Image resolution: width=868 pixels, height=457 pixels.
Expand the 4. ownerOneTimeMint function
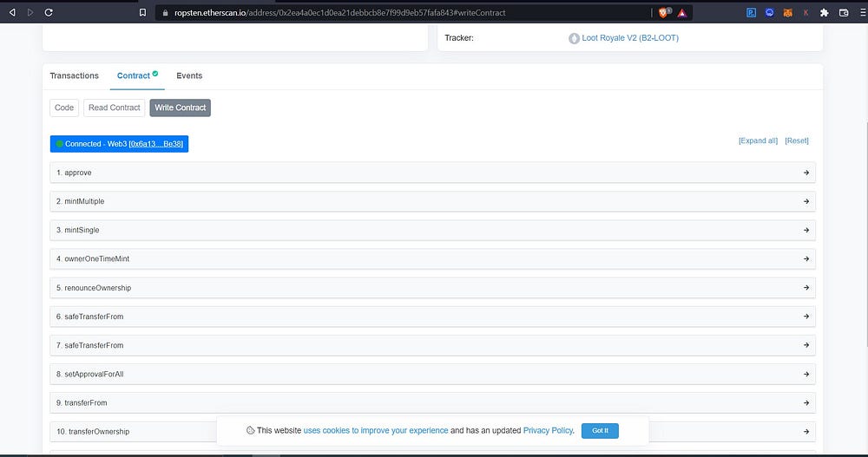click(x=432, y=259)
